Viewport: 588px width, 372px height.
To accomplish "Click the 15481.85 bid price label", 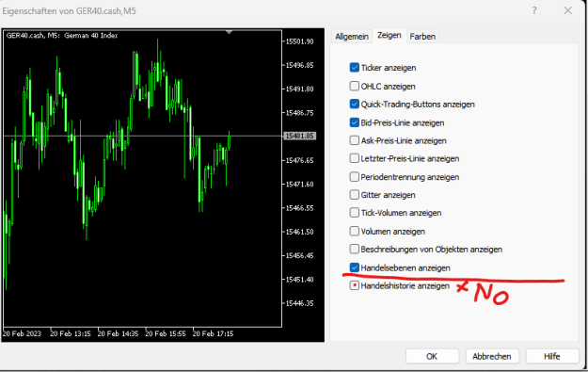I will click(299, 136).
